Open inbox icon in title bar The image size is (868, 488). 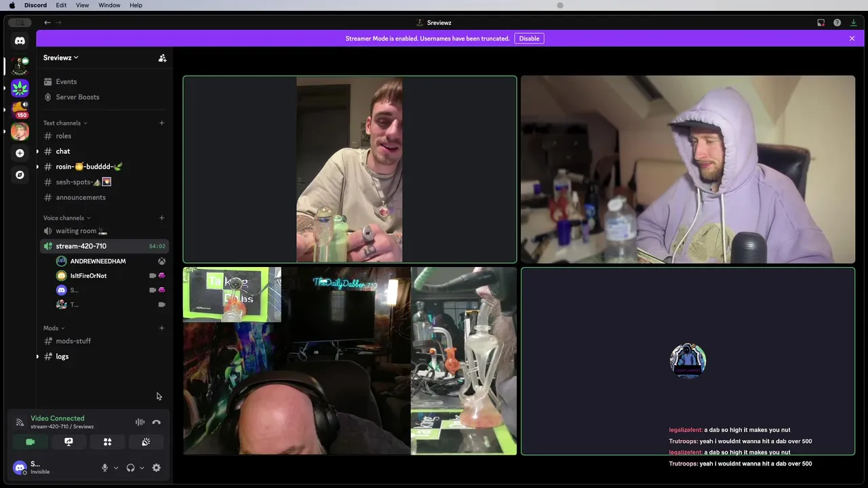point(821,22)
